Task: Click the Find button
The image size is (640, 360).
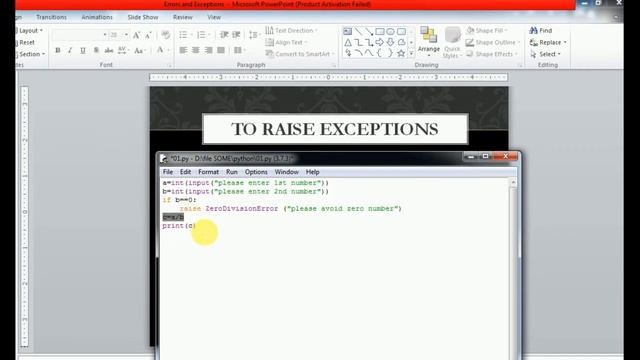Action: [540, 31]
